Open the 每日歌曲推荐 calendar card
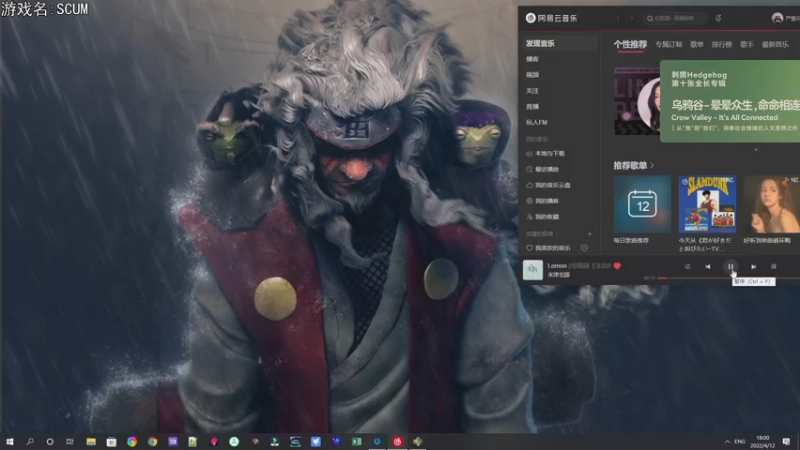This screenshot has height=450, width=800. 642,204
